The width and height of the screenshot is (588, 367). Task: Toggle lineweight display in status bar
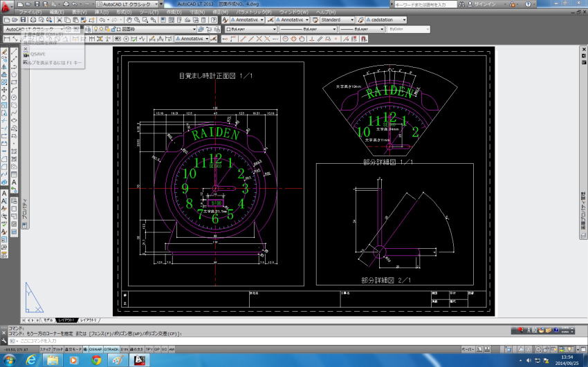click(x=137, y=350)
